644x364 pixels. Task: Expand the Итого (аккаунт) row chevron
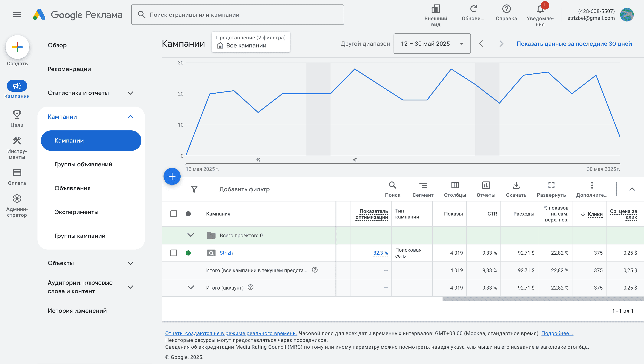click(191, 287)
